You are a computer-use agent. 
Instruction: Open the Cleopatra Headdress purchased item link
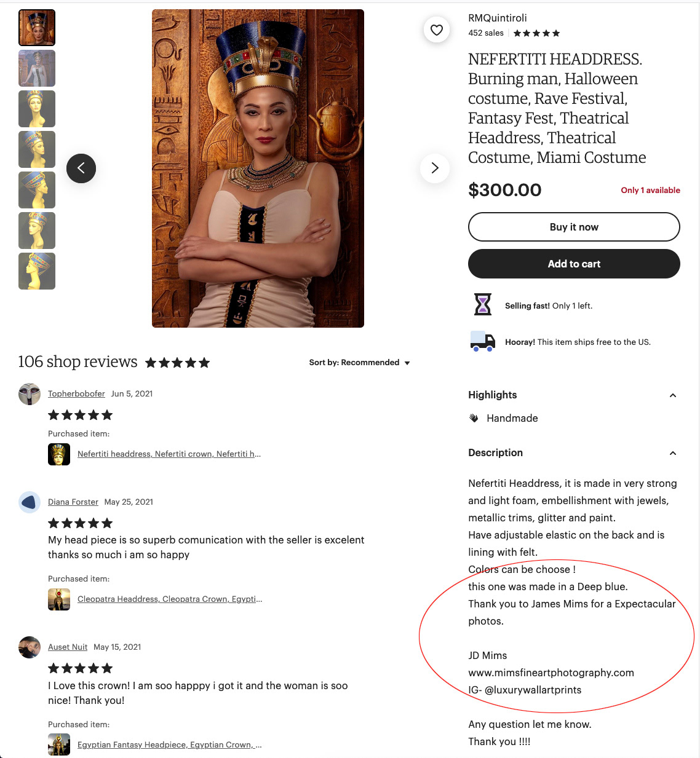[170, 599]
